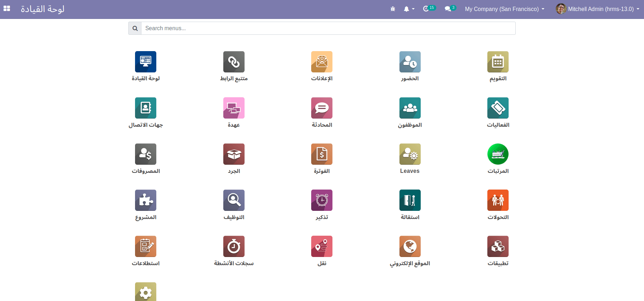Open the الفوترة invoicing app
This screenshot has width=644, height=301.
pos(322,154)
